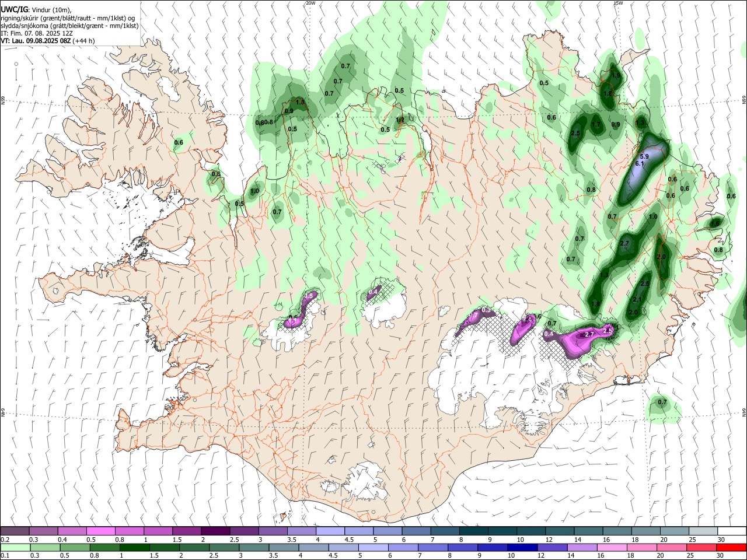Click the '5.9' rainfall value on the map

tap(644, 156)
